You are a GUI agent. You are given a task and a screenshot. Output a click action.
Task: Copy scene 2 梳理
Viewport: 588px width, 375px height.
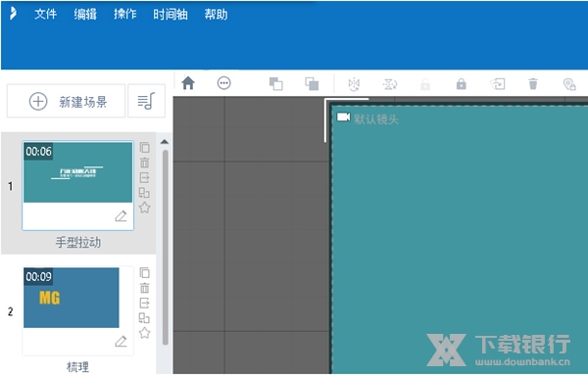click(144, 272)
